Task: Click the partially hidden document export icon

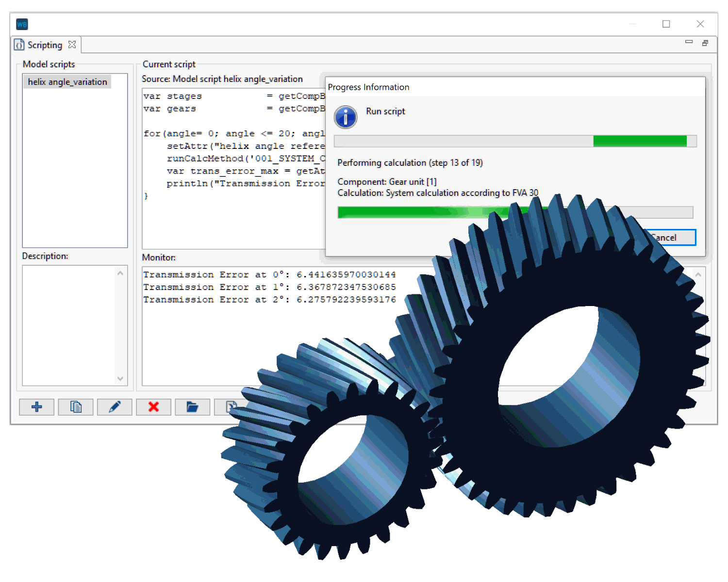Action: point(231,406)
